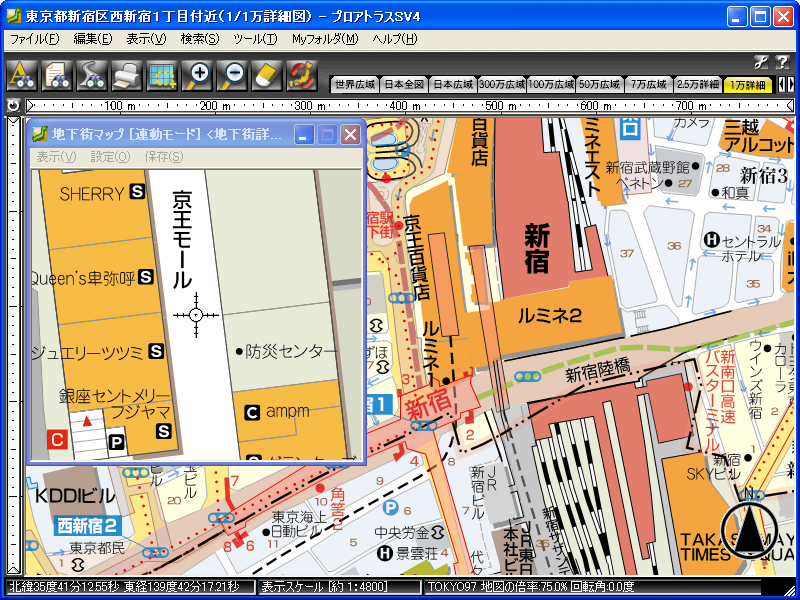Open the ヘルプ(H) menu
The height and width of the screenshot is (600, 800).
394,39
